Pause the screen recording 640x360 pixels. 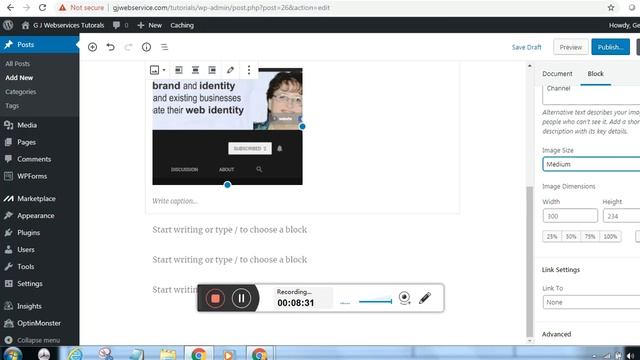click(x=241, y=298)
